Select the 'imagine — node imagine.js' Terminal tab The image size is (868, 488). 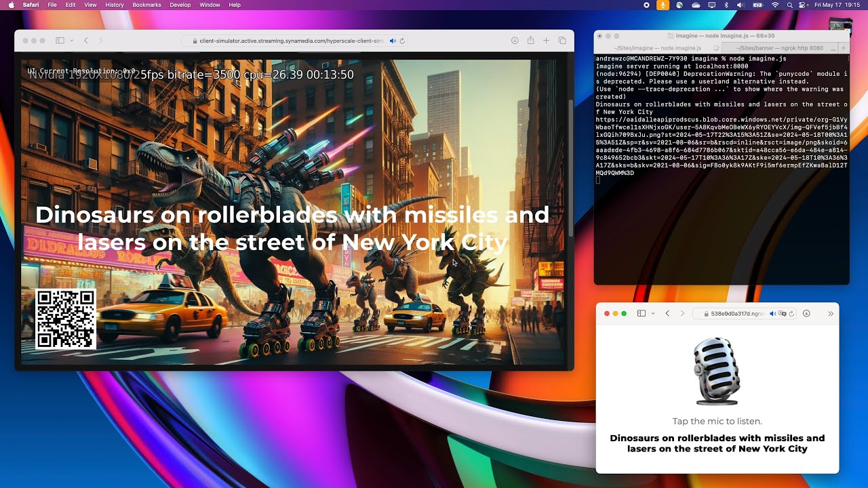[657, 48]
